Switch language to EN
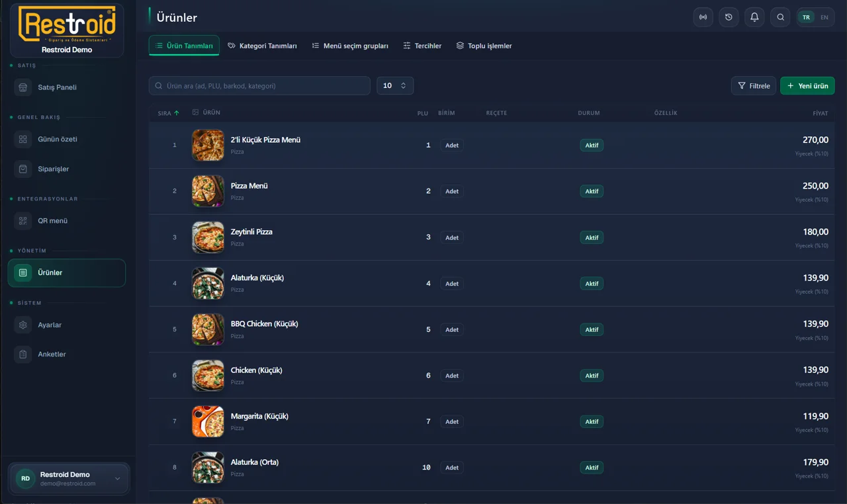847x504 pixels. coord(825,17)
